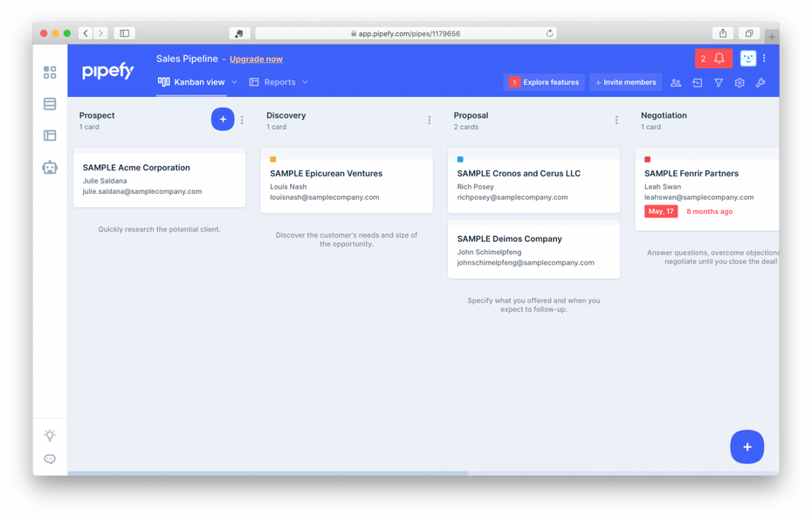The image size is (812, 519).
Task: Open the sidebar layout table icon
Action: (x=50, y=135)
